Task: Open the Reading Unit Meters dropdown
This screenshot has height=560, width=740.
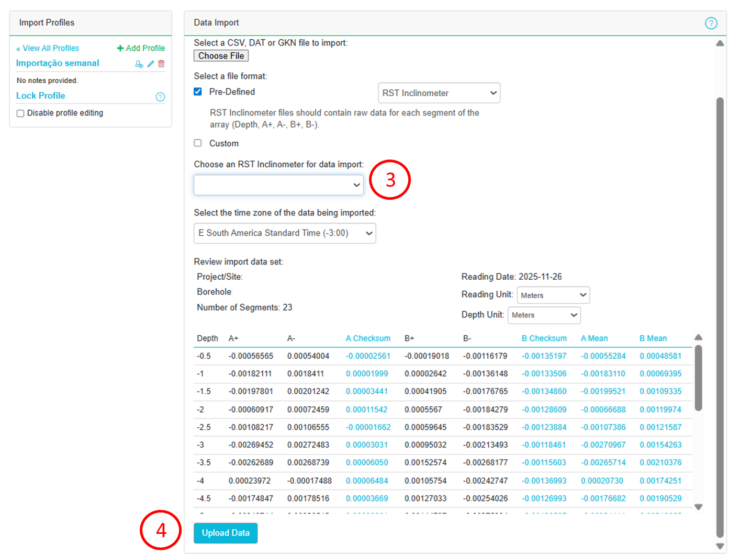Action: click(x=553, y=295)
